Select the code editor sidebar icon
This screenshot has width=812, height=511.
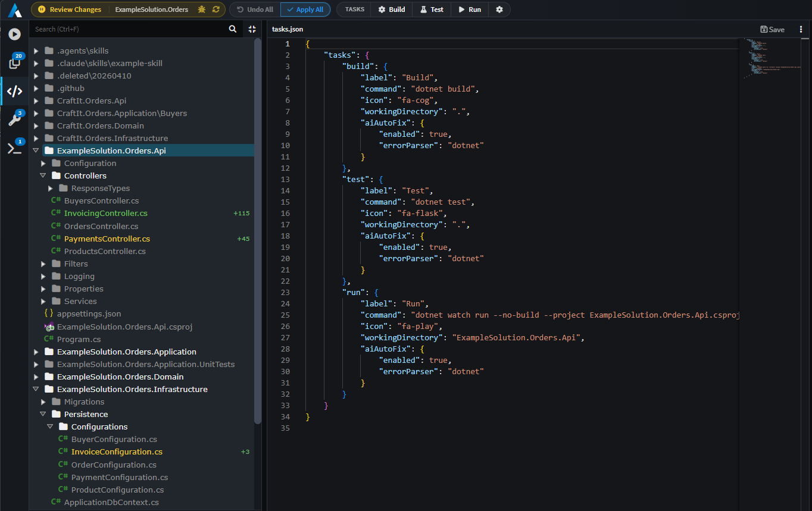(x=14, y=91)
